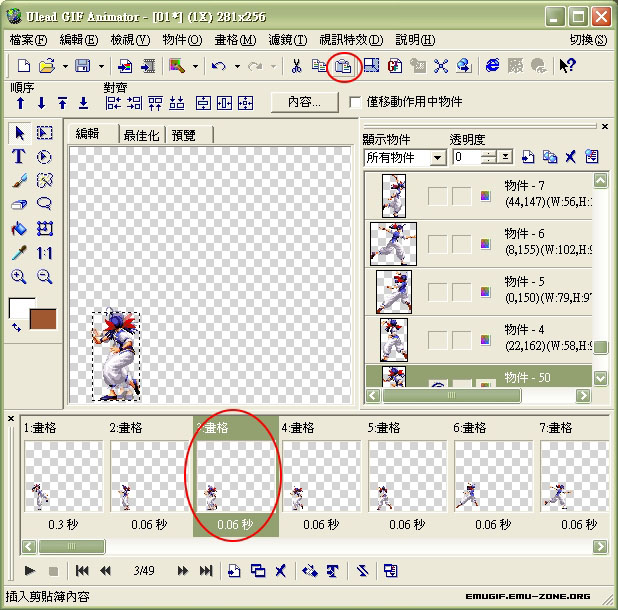
Task: Click the Zoom In magnifier tool
Action: point(19,276)
